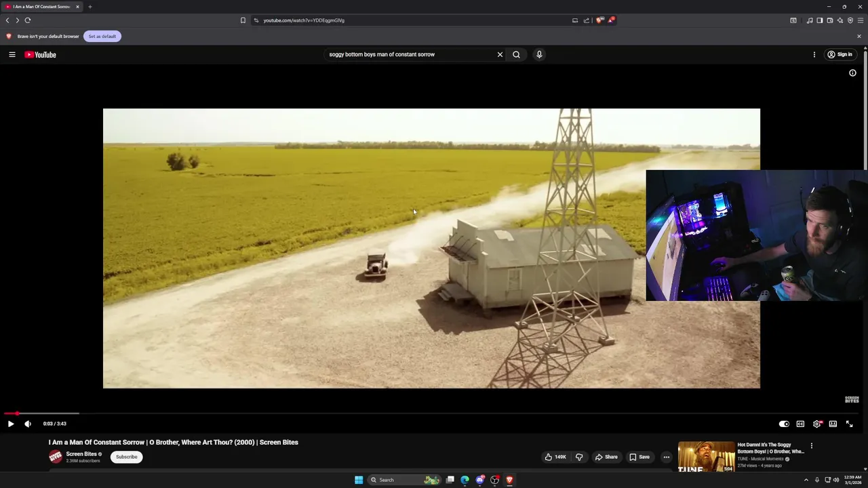Viewport: 868px width, 488px height.
Task: Set Brave as default browser
Action: point(102,36)
